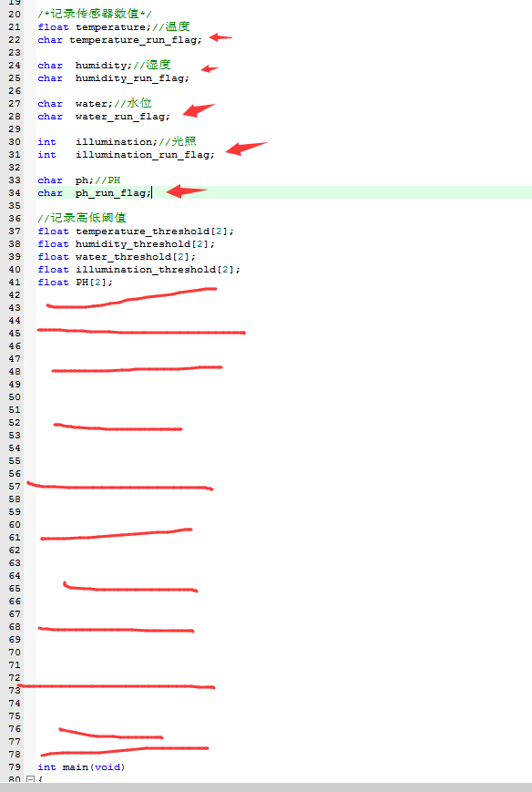The width and height of the screenshot is (532, 792).
Task: Click the illumination_run_flag identifier
Action: (142, 155)
